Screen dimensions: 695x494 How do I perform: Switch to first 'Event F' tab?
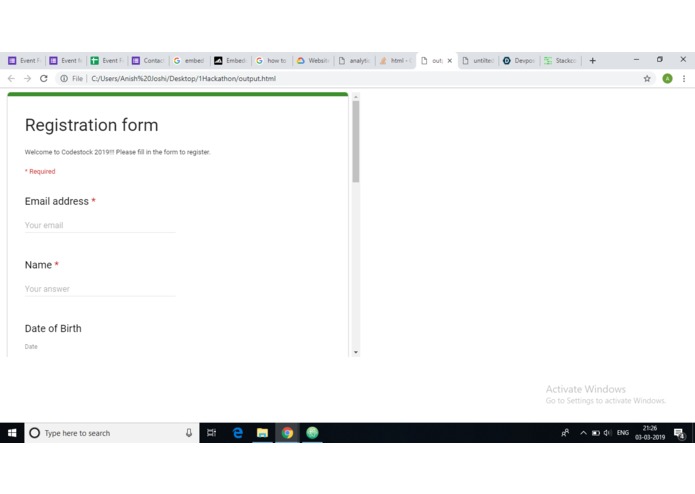tap(24, 60)
